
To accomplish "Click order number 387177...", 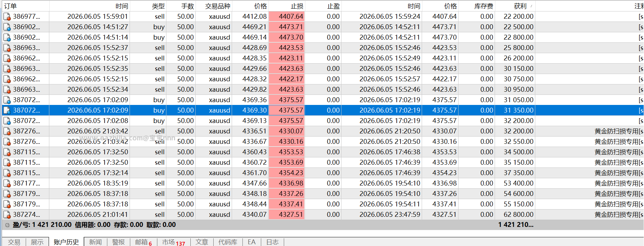I will pos(26,183).
